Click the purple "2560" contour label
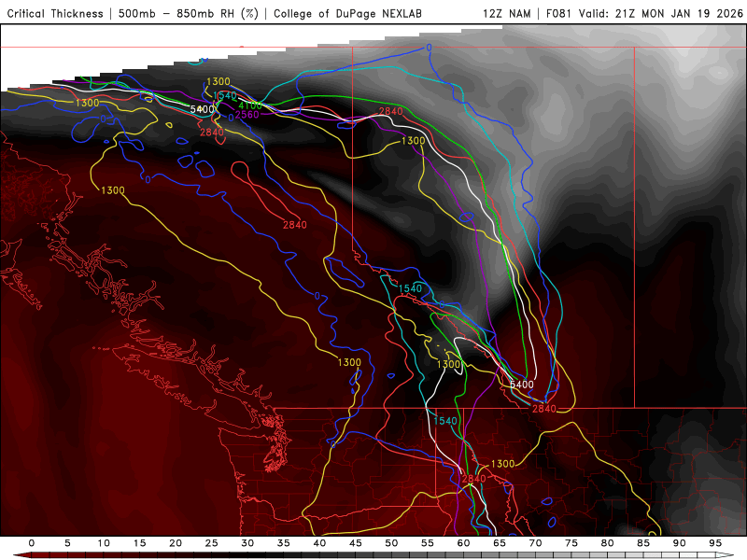The height and width of the screenshot is (560, 747). coord(247,114)
